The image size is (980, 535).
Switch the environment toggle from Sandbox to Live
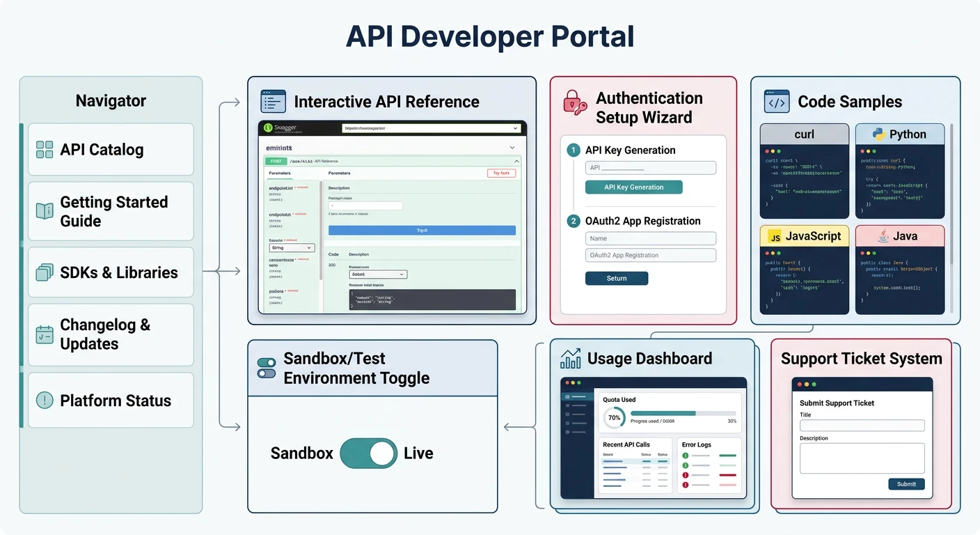point(369,453)
